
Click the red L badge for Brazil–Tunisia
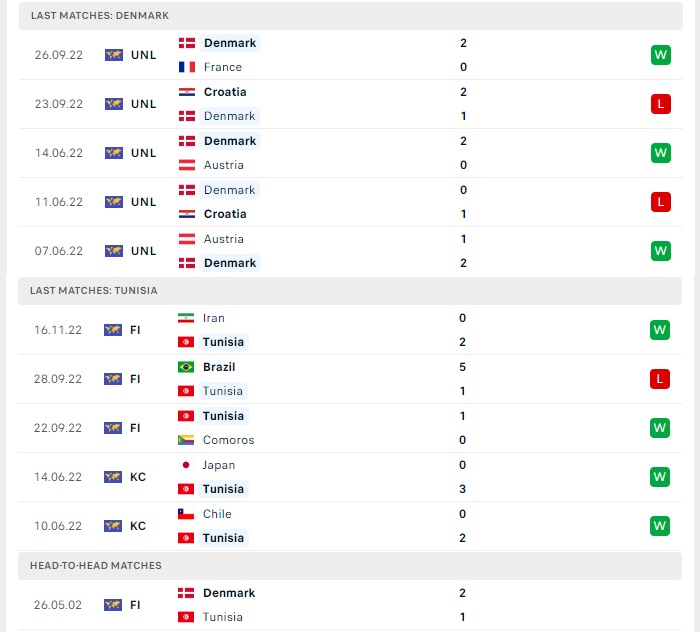(660, 379)
